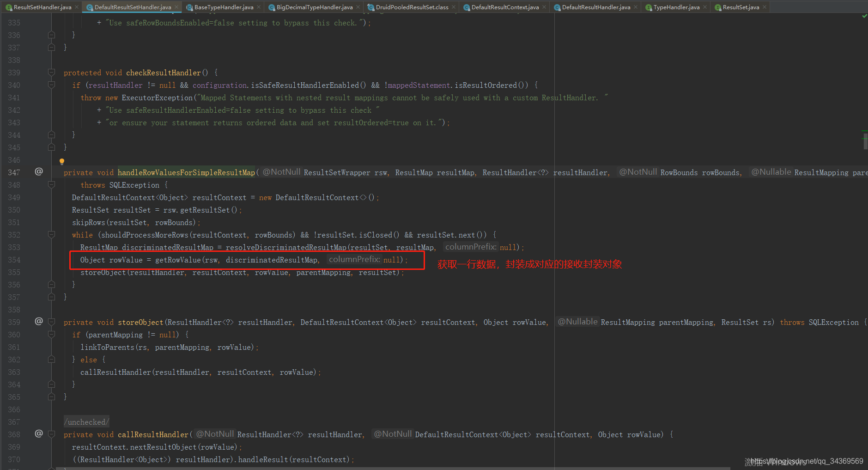Viewport: 868px width, 470px height.
Task: Click fold end marker on line 357
Action: (x=51, y=297)
